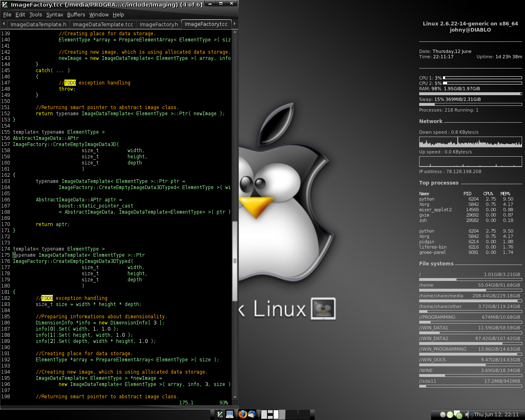Select the ImageFactory.tcc tab
The image size is (525, 420).
pos(206,24)
